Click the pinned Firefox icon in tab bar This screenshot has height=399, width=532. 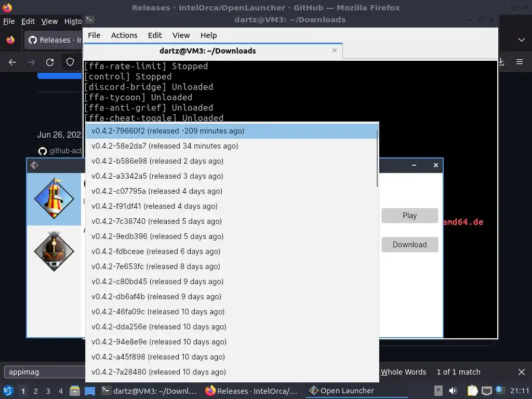(10, 40)
